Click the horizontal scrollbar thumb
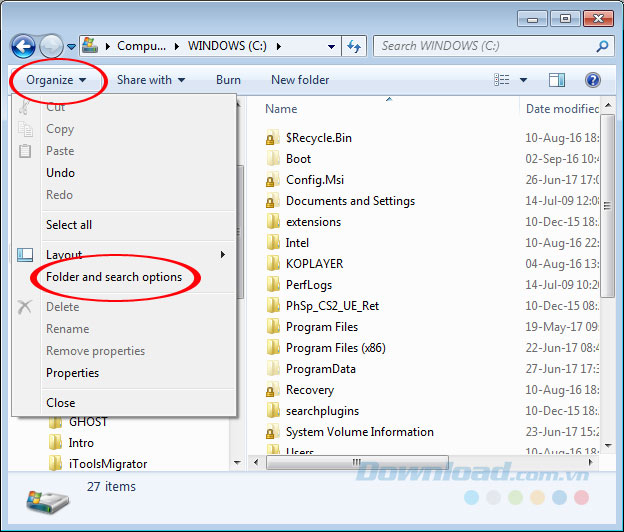Screen dimensions: 624x532 pos(357,462)
